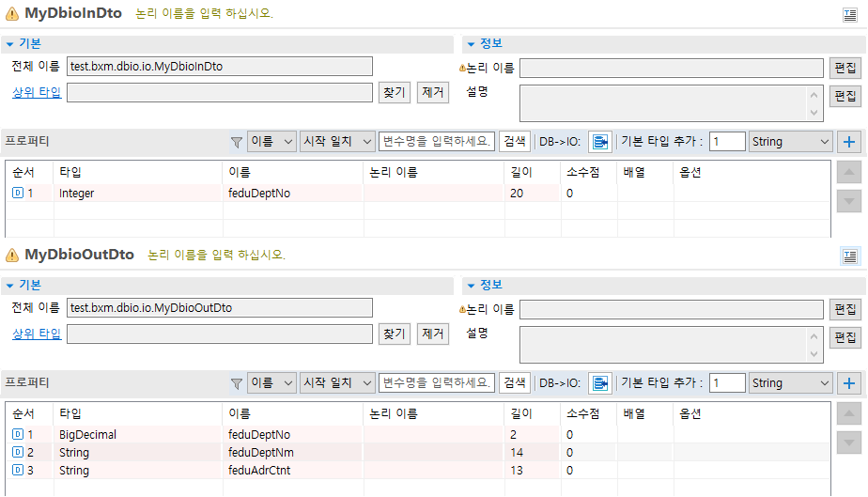868x497 pixels.
Task: Click 제거 button in MyDbioInDto
Action: click(432, 92)
